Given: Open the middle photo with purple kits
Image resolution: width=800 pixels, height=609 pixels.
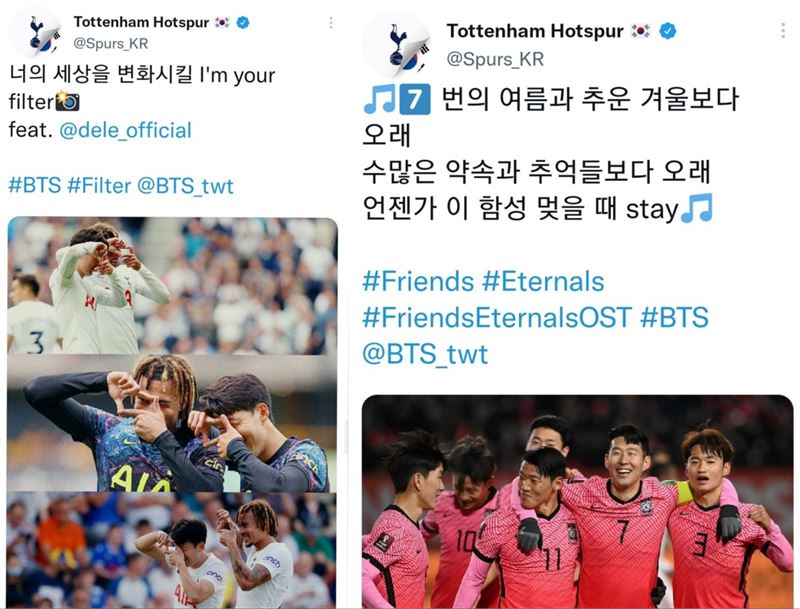Looking at the screenshot, I should (x=172, y=423).
